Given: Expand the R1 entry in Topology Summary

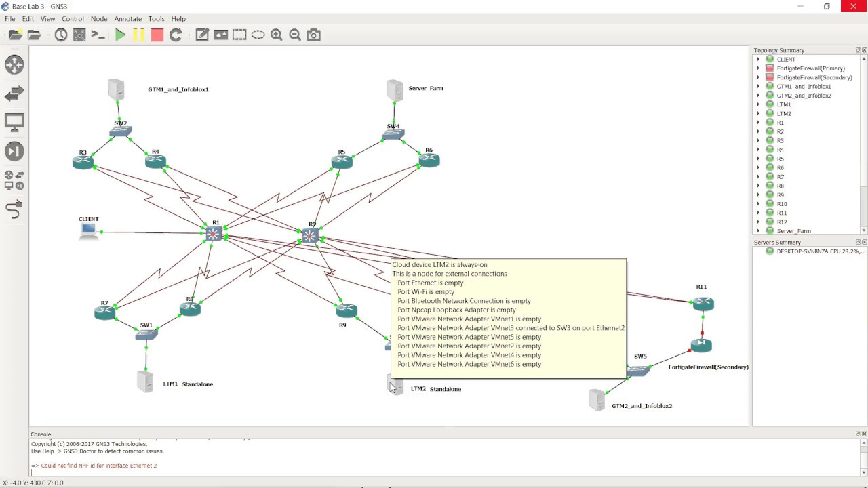Looking at the screenshot, I should coord(758,123).
